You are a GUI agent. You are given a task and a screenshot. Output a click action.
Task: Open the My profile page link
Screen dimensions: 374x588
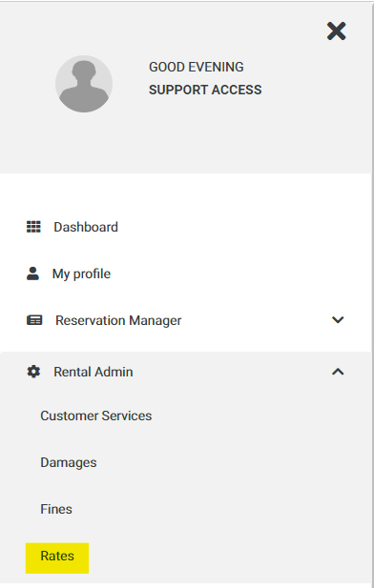click(x=81, y=274)
